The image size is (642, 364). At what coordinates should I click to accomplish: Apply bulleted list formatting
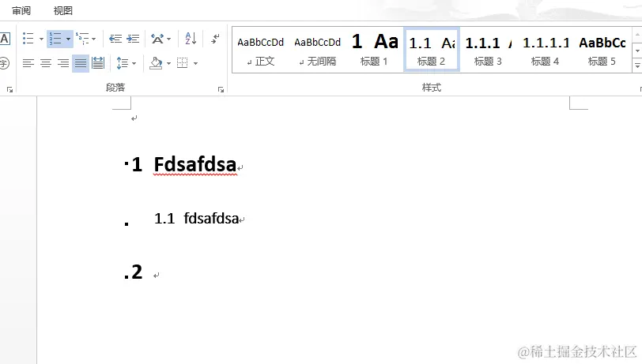(28, 39)
